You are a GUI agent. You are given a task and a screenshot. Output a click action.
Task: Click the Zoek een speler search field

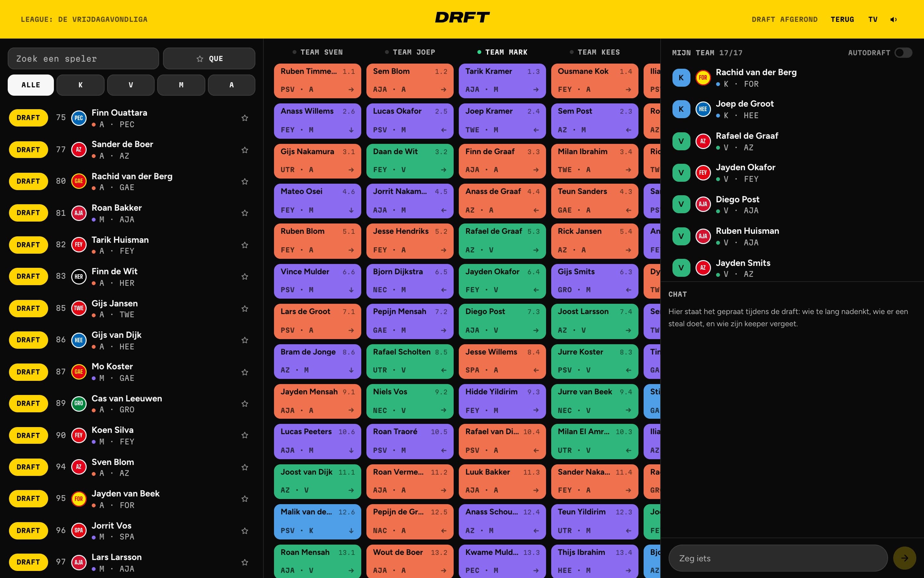(x=83, y=58)
